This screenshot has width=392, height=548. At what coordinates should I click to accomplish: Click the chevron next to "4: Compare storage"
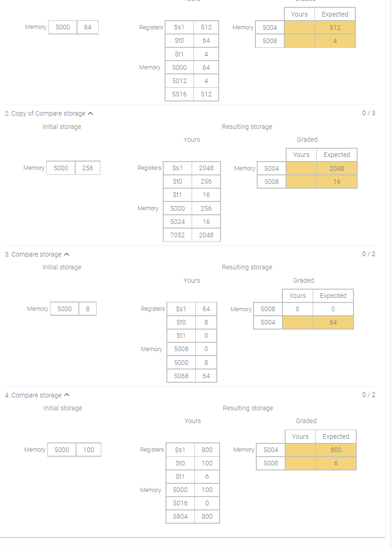pos(66,395)
